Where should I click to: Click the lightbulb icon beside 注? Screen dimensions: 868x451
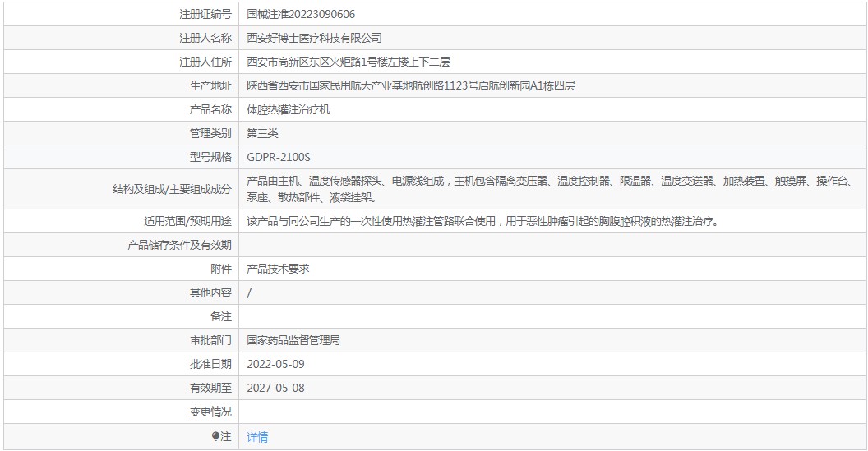215,436
